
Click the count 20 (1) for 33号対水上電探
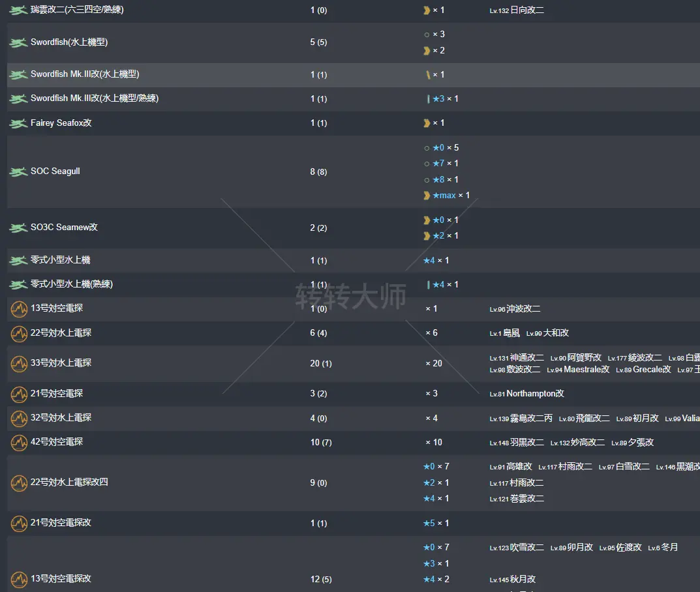pyautogui.click(x=320, y=364)
